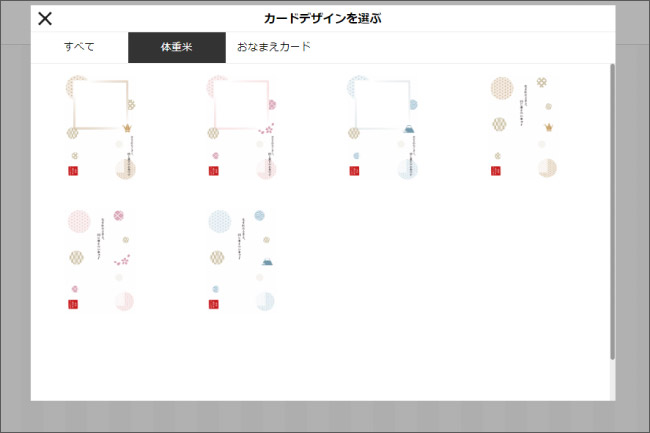Open the おなまえカード tab
This screenshot has height=433, width=650.
tap(274, 47)
